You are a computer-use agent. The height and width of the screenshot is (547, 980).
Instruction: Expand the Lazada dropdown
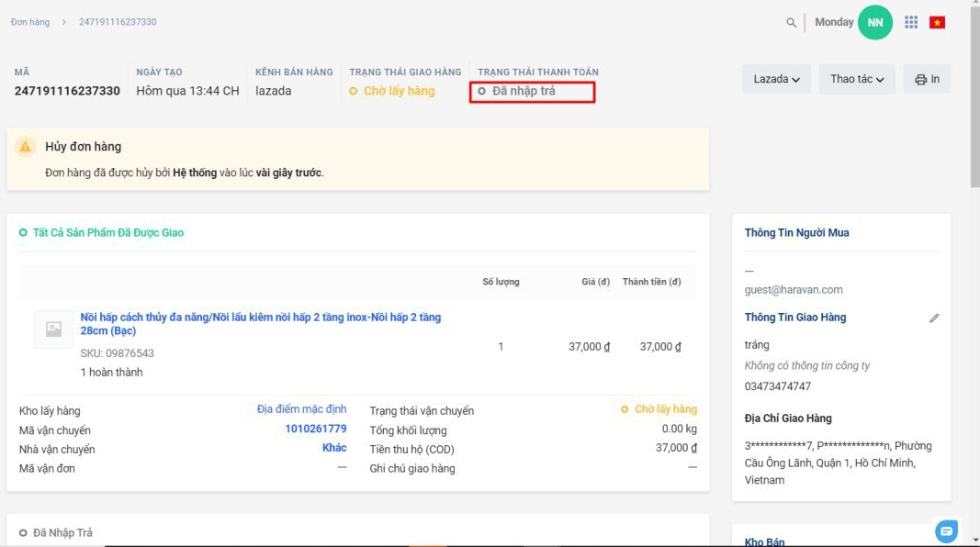pyautogui.click(x=776, y=79)
